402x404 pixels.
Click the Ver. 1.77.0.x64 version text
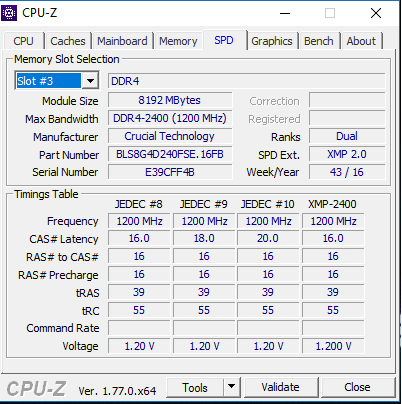click(x=117, y=391)
